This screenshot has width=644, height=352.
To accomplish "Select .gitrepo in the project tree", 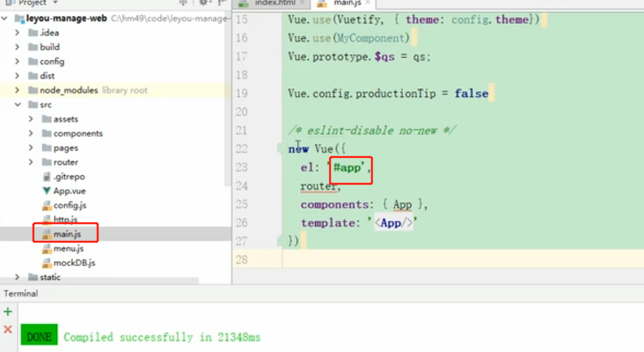I will (69, 177).
